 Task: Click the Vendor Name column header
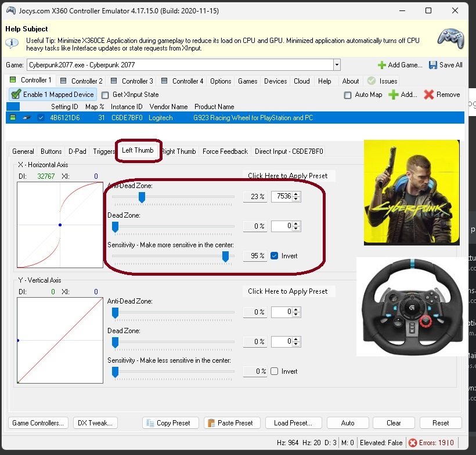pos(168,107)
